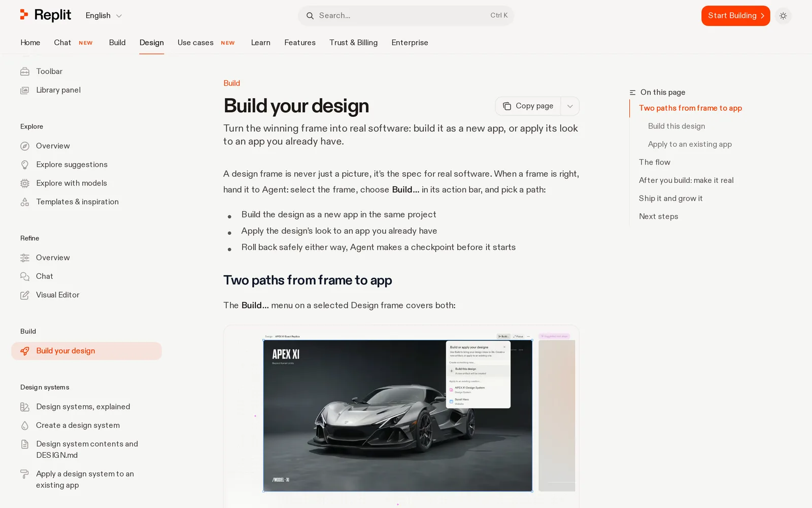
Task: Click the Explore suggestions lightbulb icon
Action: (25, 165)
